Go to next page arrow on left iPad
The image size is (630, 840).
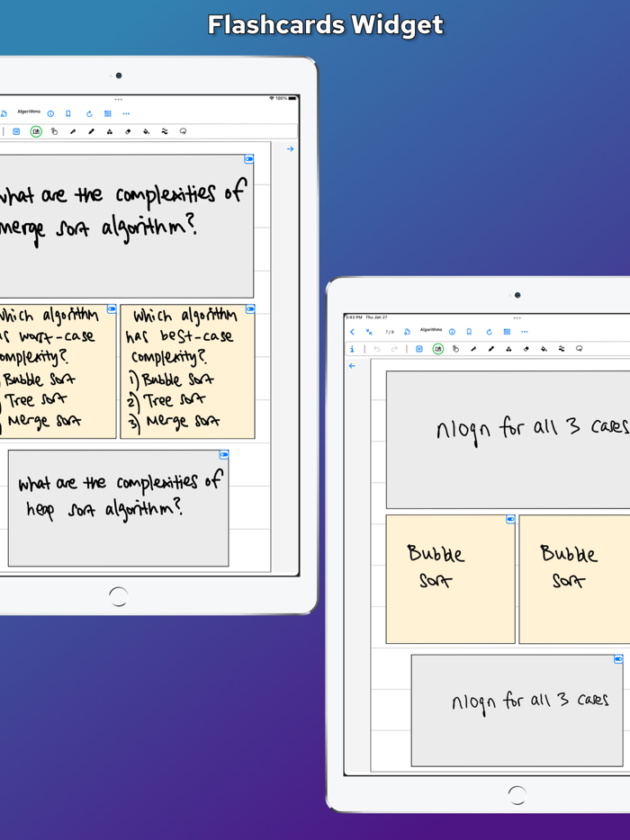click(x=290, y=149)
